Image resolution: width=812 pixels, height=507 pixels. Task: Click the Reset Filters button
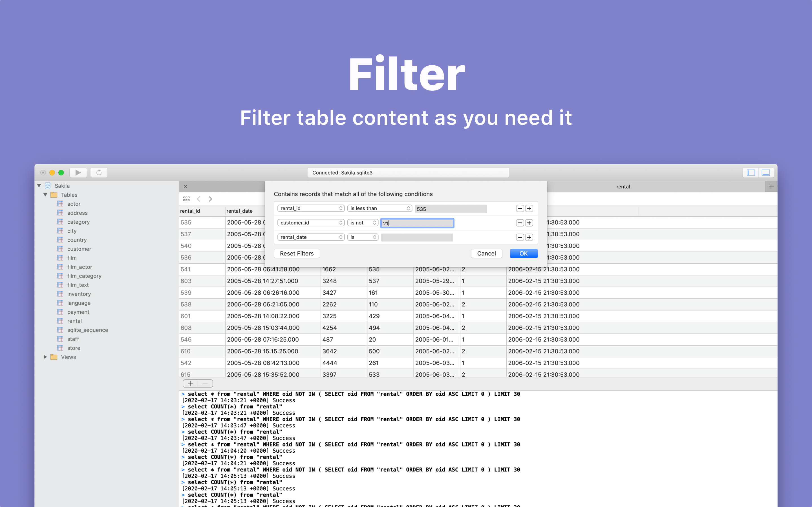coord(297,253)
